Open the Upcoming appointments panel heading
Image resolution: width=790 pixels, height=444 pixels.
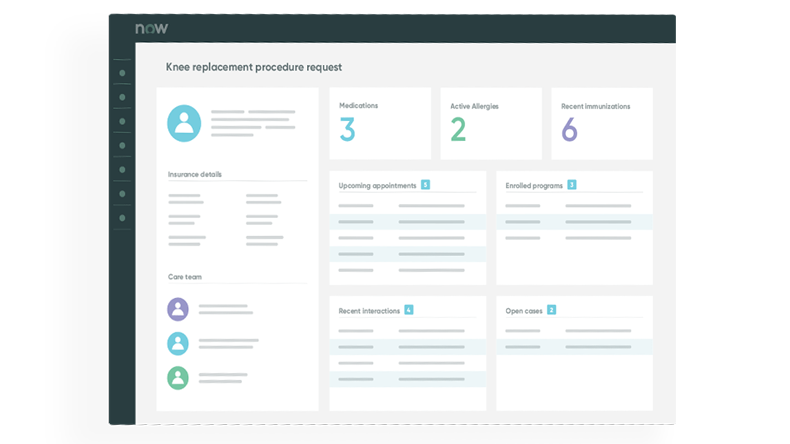(377, 185)
